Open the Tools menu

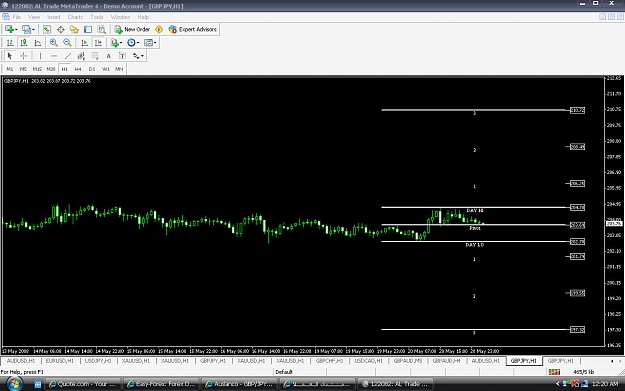point(97,17)
